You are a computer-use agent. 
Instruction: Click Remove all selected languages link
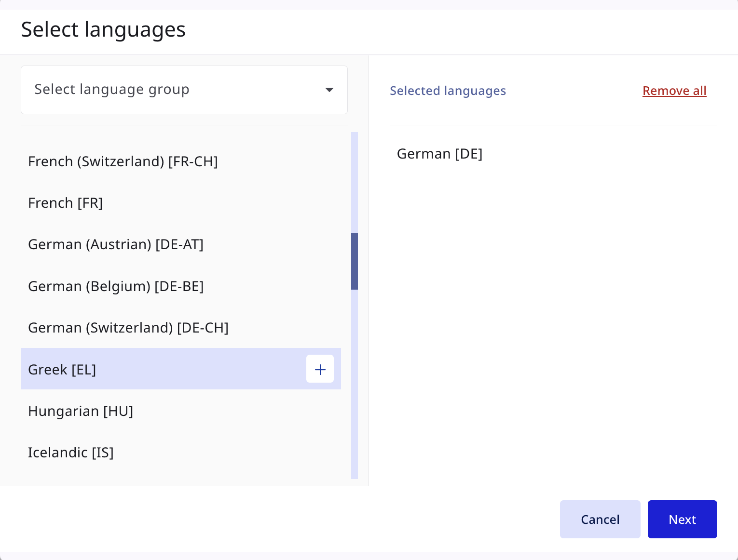(674, 91)
